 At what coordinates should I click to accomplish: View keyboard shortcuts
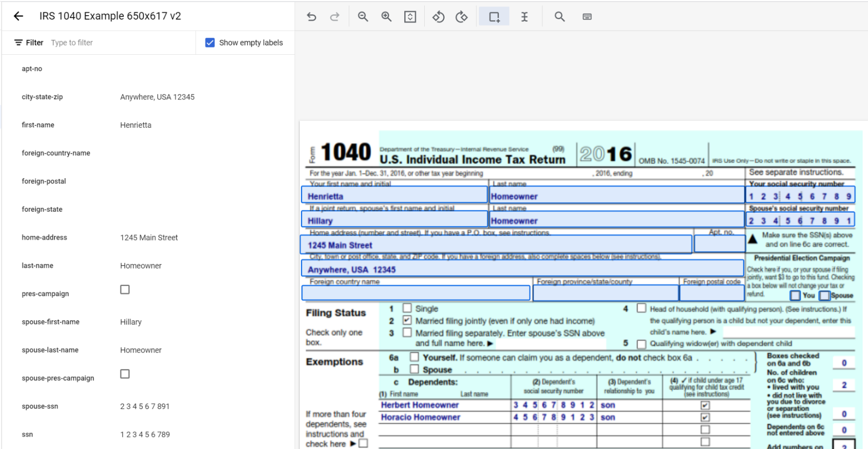click(587, 16)
